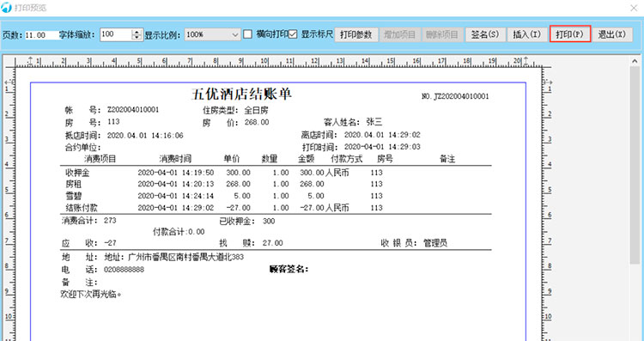The width and height of the screenshot is (644, 341).
Task: Close the print preview window
Action: pos(634,8)
